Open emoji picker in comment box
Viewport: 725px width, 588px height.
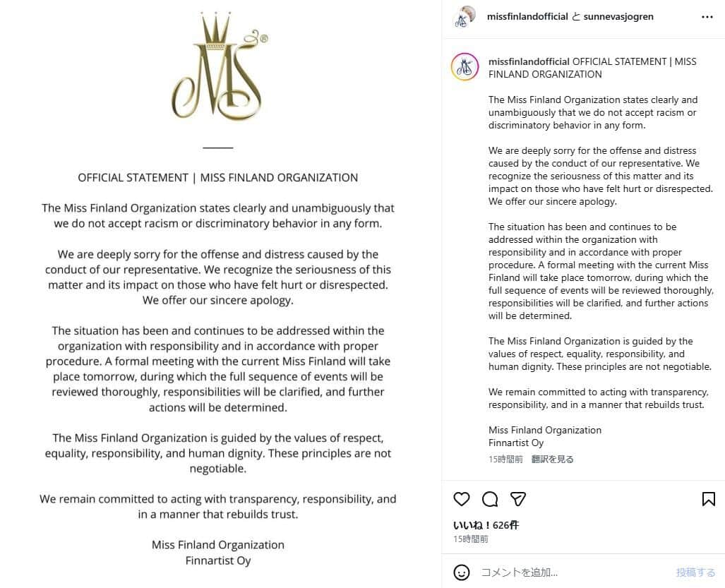click(x=462, y=572)
